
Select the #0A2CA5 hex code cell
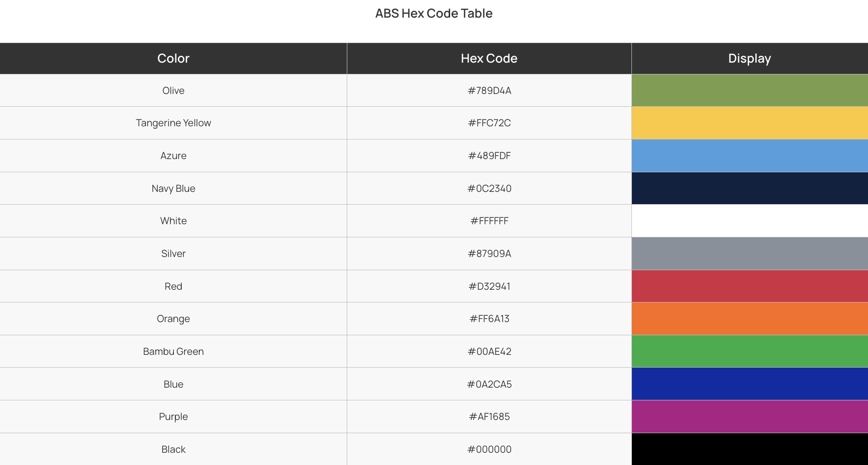(489, 384)
